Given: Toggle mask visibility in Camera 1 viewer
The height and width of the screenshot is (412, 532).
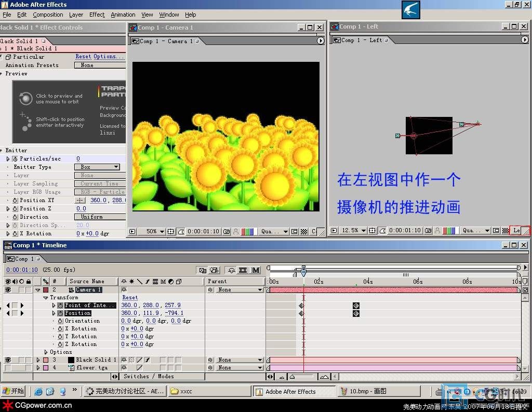Looking at the screenshot, I should [181, 231].
